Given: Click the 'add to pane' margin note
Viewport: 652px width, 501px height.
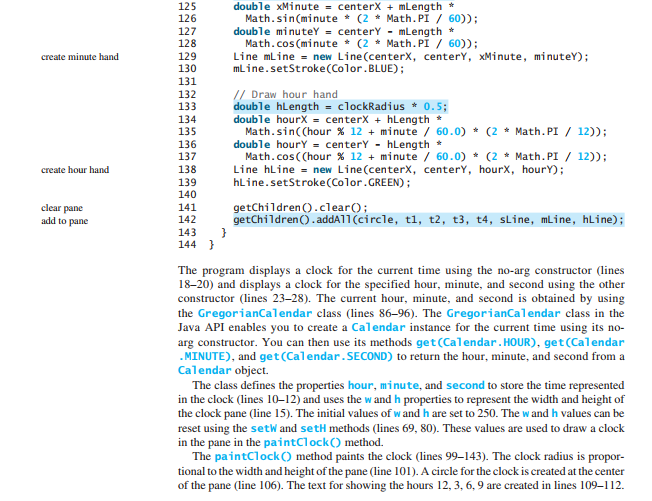Looking at the screenshot, I should coord(64,221).
